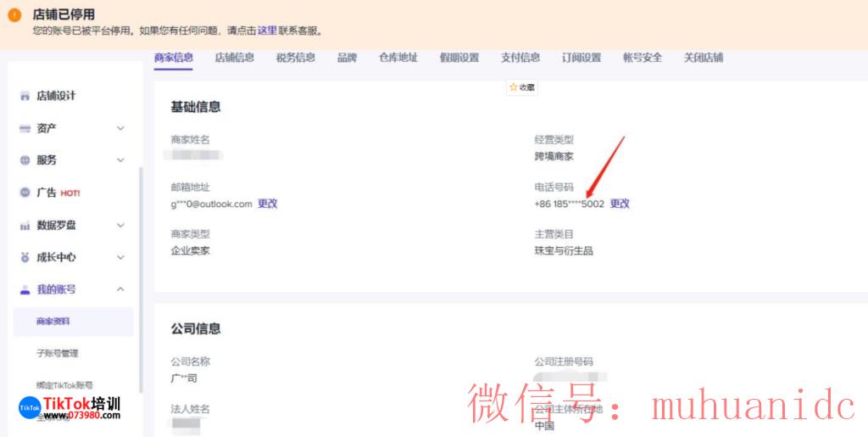The width and height of the screenshot is (868, 437).
Task: Expand the 服务 menu chevron
Action: (x=120, y=160)
